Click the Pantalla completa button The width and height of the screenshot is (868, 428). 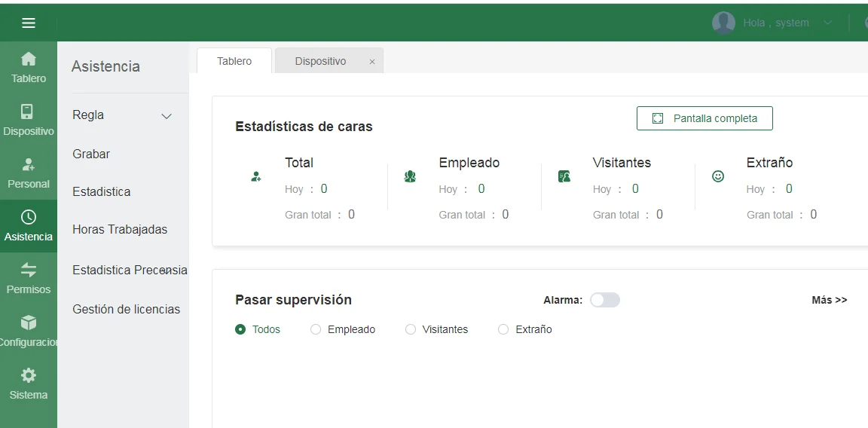(704, 118)
